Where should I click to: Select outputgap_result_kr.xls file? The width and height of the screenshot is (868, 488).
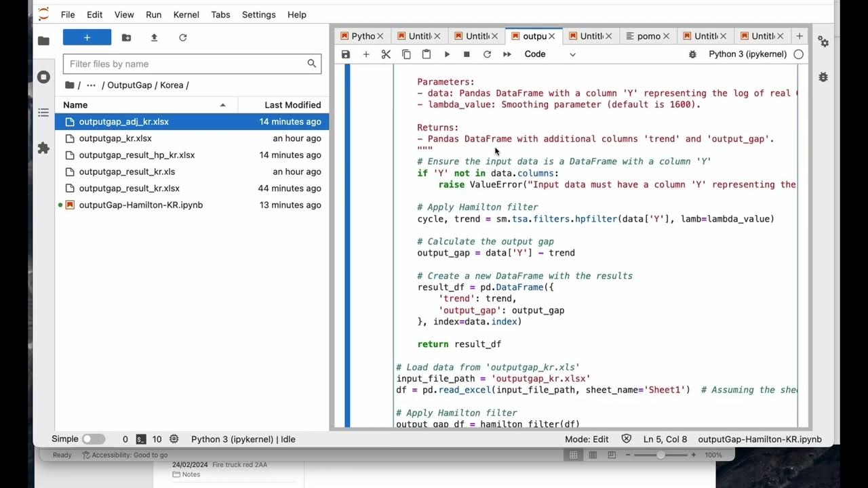192,171
